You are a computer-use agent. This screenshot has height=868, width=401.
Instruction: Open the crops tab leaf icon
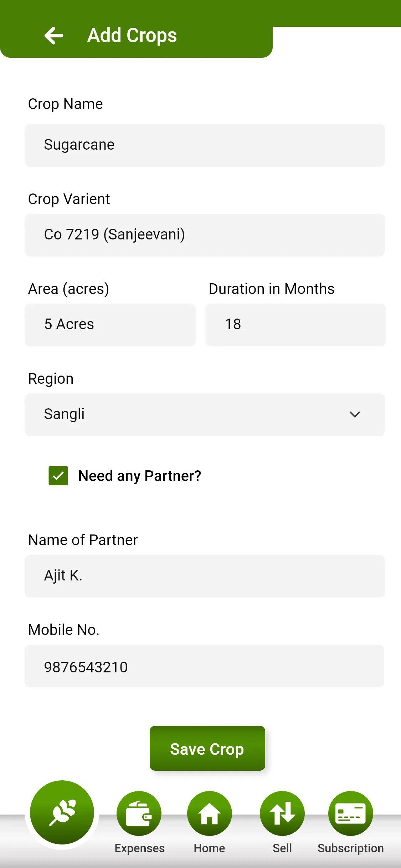click(62, 813)
